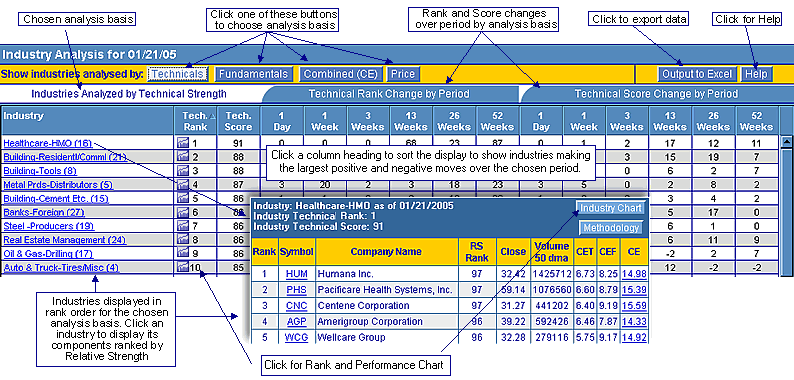Open chart icon for Banks-Foreign row
This screenshot has width=794, height=380.
coord(182,212)
